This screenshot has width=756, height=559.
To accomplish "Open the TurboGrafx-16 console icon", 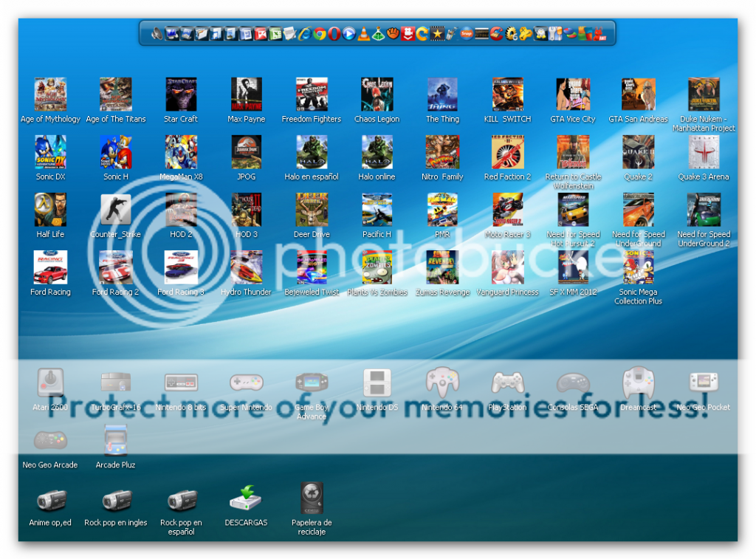I will click(x=116, y=383).
